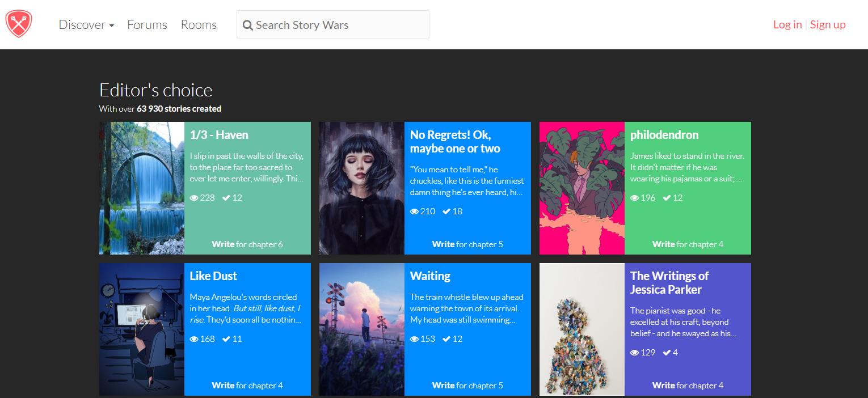
Task: Expand the Discover dropdown menu
Action: [86, 24]
